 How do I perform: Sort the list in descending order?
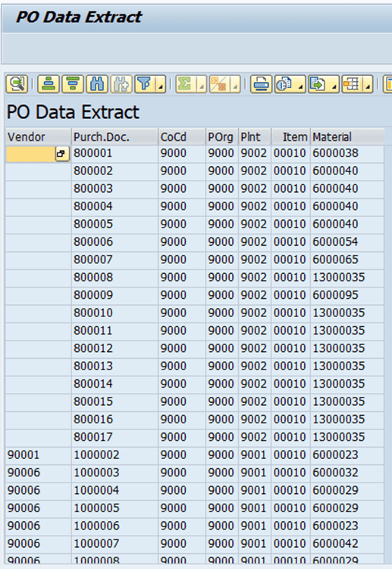[x=73, y=84]
